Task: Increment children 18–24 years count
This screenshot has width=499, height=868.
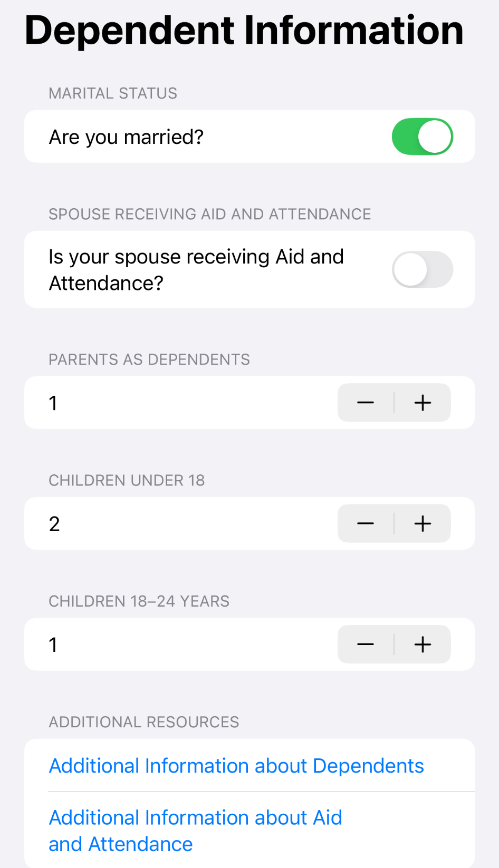Action: click(x=423, y=644)
